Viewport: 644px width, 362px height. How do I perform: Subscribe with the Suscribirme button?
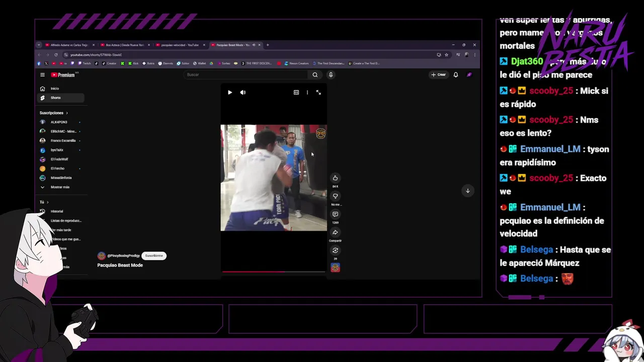click(x=154, y=255)
